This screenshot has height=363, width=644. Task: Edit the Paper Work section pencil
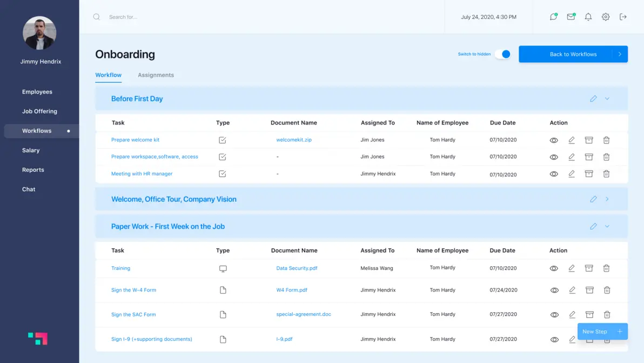click(x=593, y=226)
